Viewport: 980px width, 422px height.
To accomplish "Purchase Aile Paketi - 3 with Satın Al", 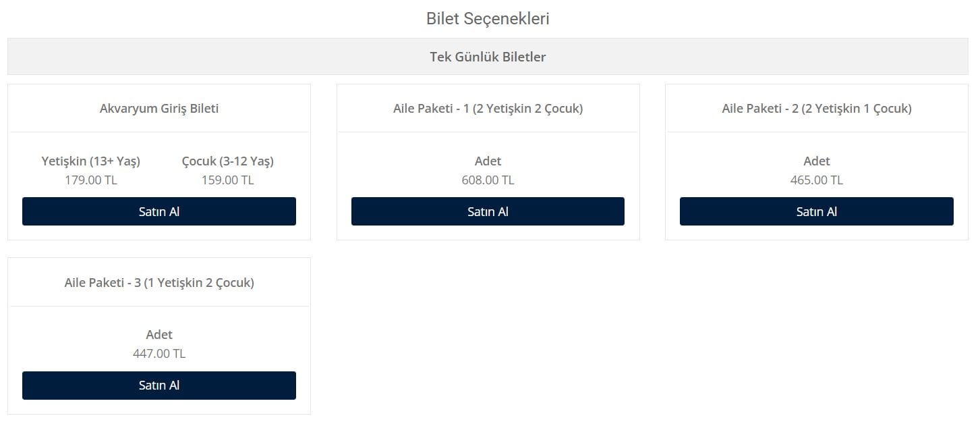I will pos(159,386).
